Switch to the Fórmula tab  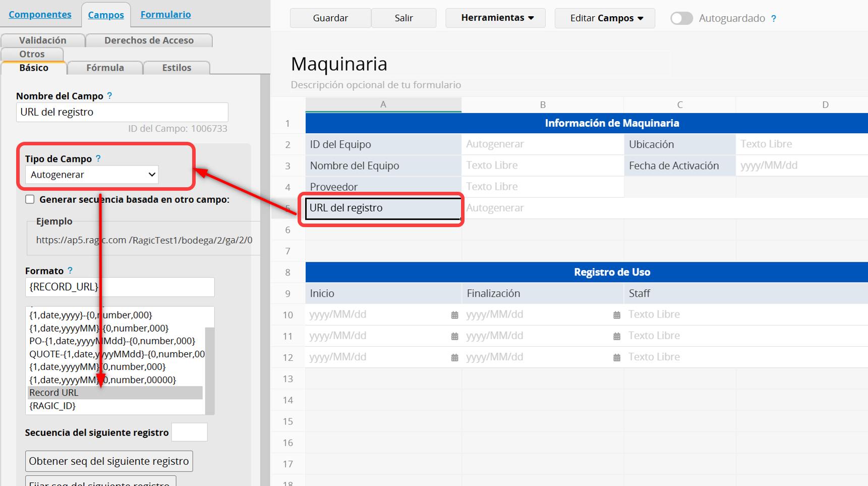click(x=105, y=68)
